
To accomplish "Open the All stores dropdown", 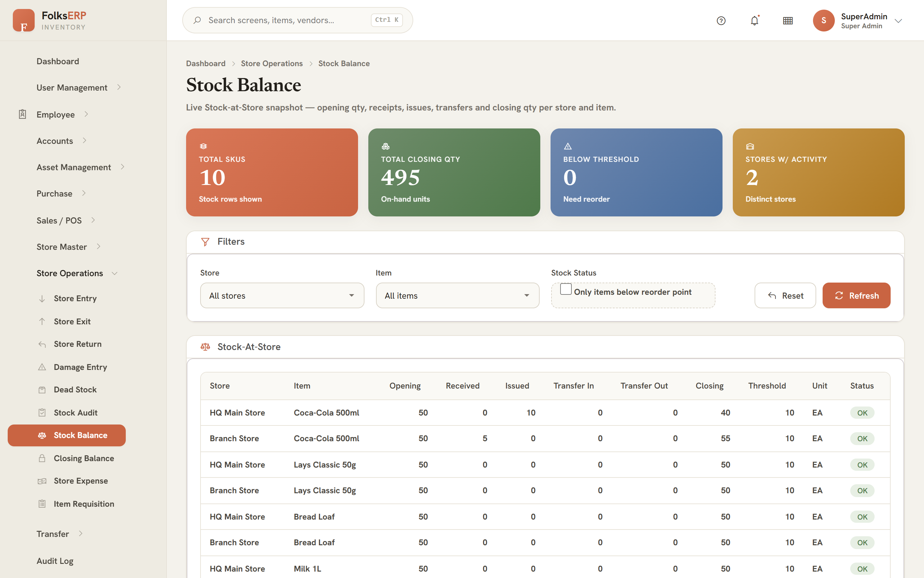I will 282,295.
